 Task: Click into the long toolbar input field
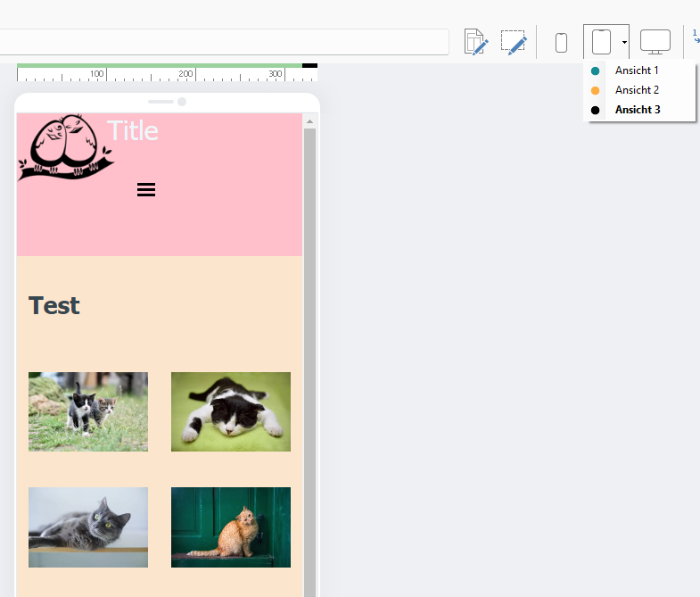click(x=223, y=42)
